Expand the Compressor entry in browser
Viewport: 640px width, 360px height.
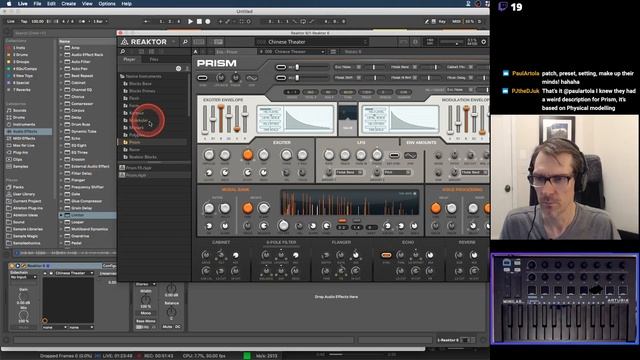pos(61,104)
